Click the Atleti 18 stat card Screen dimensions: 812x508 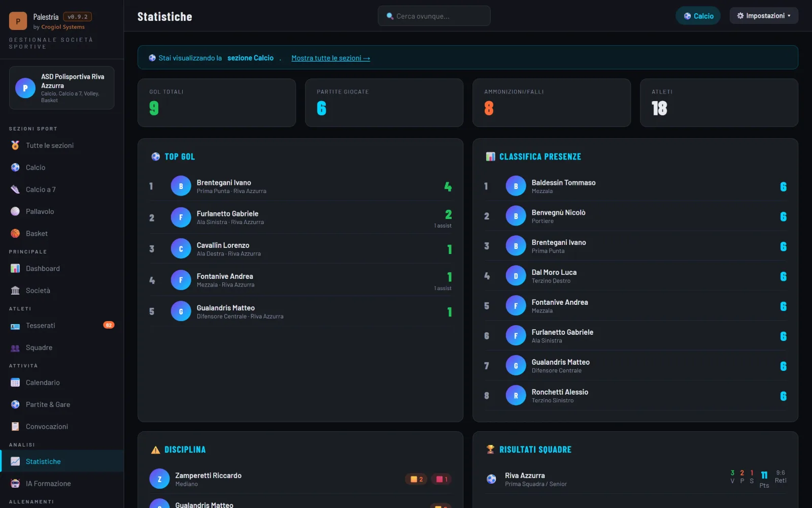719,103
